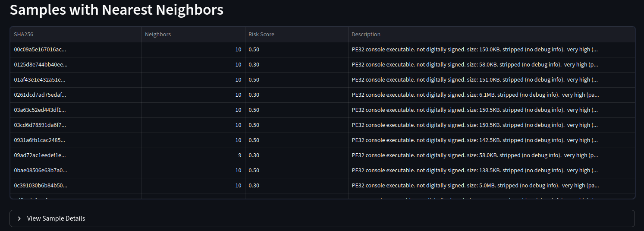The width and height of the screenshot is (644, 231).
Task: Select the Description column header
Action: [x=366, y=35]
